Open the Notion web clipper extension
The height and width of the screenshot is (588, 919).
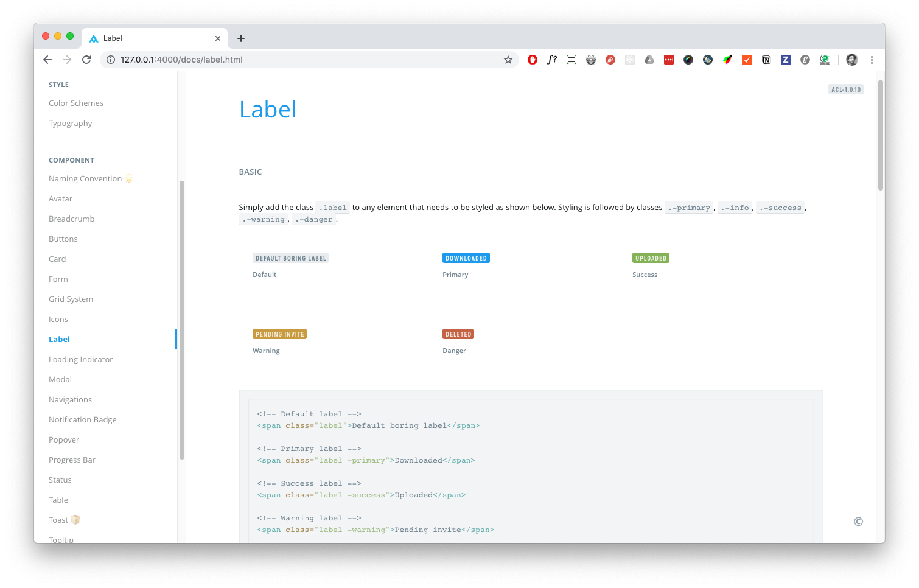pos(766,60)
